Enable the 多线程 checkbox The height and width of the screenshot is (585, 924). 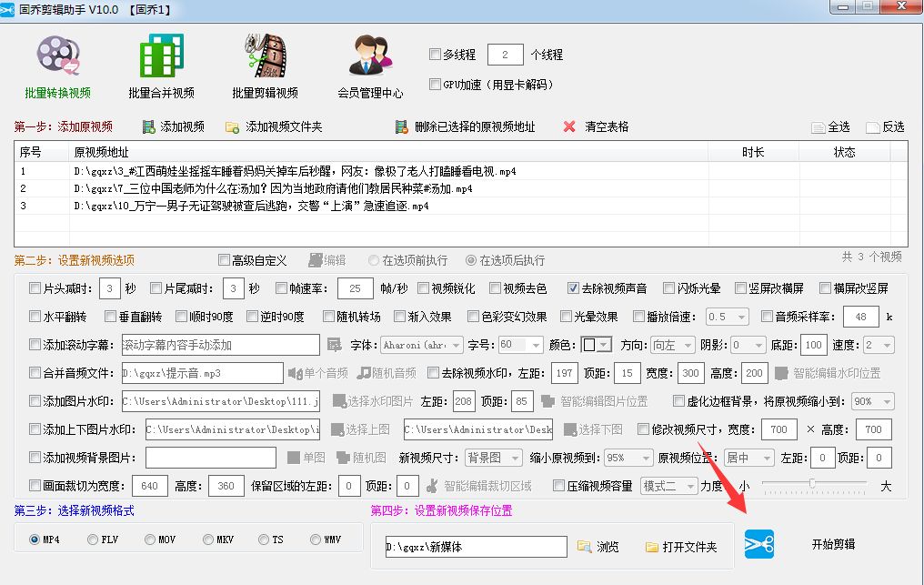click(435, 55)
